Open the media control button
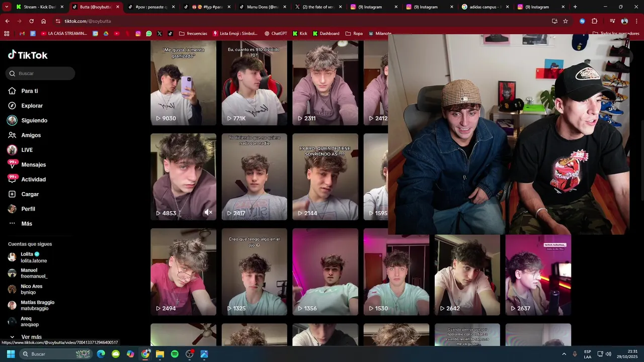This screenshot has width=644, height=362. pos(612,21)
